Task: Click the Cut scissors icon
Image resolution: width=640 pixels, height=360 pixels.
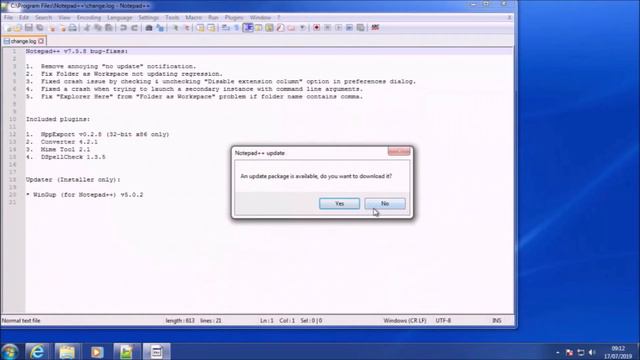Action: [x=86, y=28]
